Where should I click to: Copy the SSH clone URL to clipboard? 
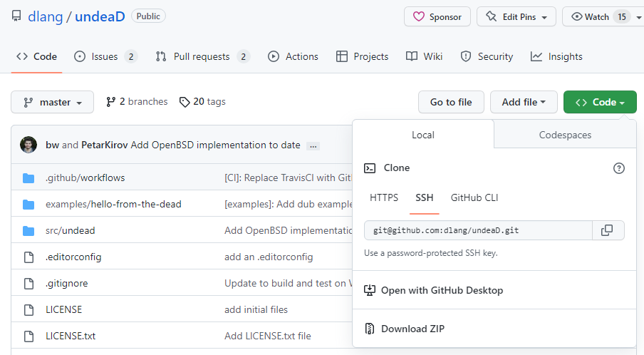607,230
